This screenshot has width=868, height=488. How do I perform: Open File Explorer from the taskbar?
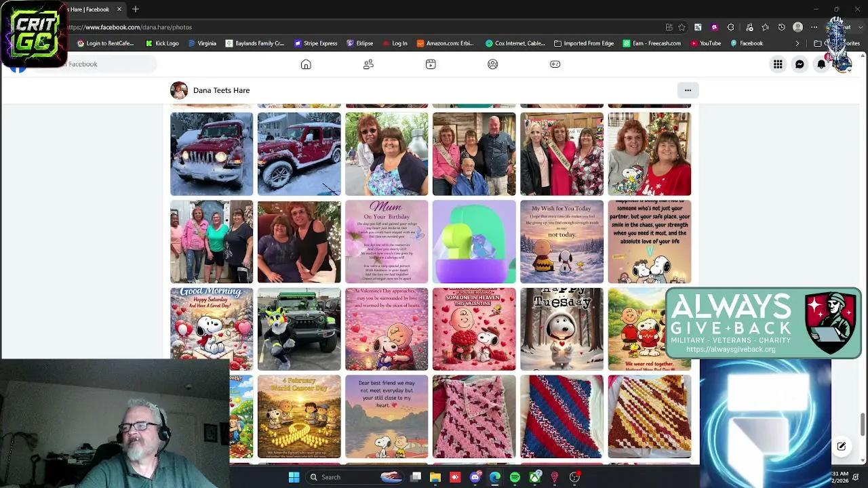(x=435, y=477)
